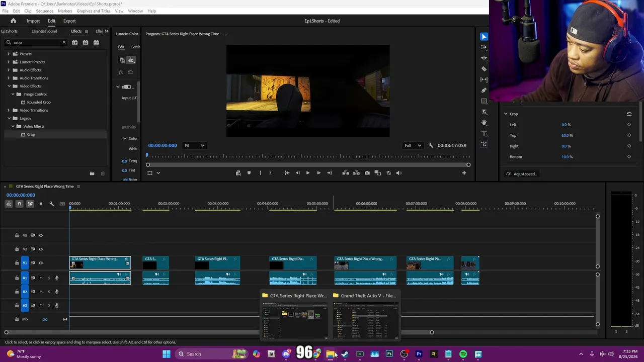Open the Graphics and Titles menu
Viewport: 644px width, 362px height.
(94, 11)
